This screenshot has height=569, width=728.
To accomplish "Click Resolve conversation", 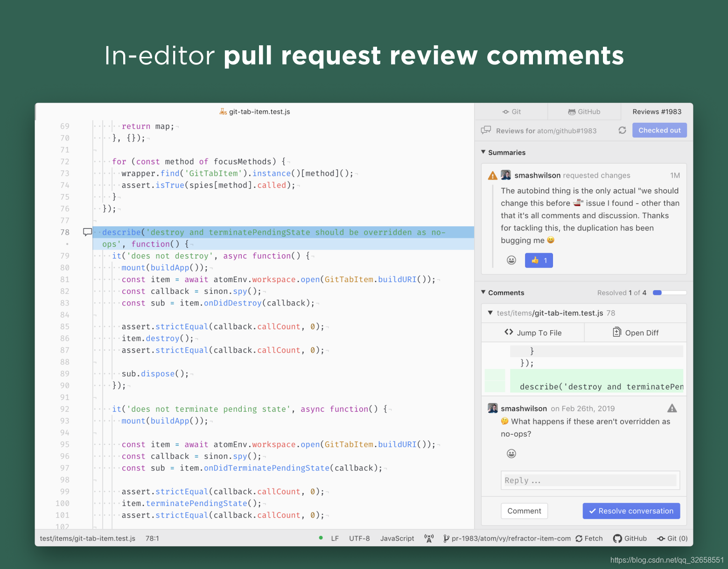I will (x=631, y=511).
